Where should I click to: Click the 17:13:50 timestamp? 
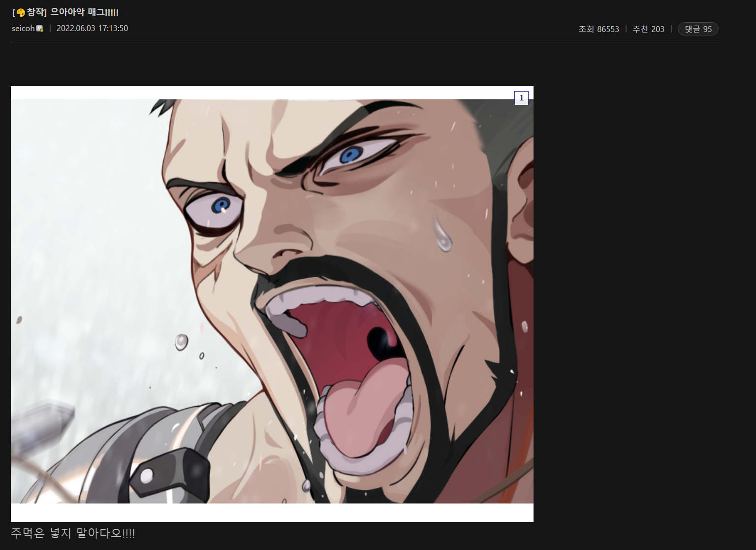(113, 29)
